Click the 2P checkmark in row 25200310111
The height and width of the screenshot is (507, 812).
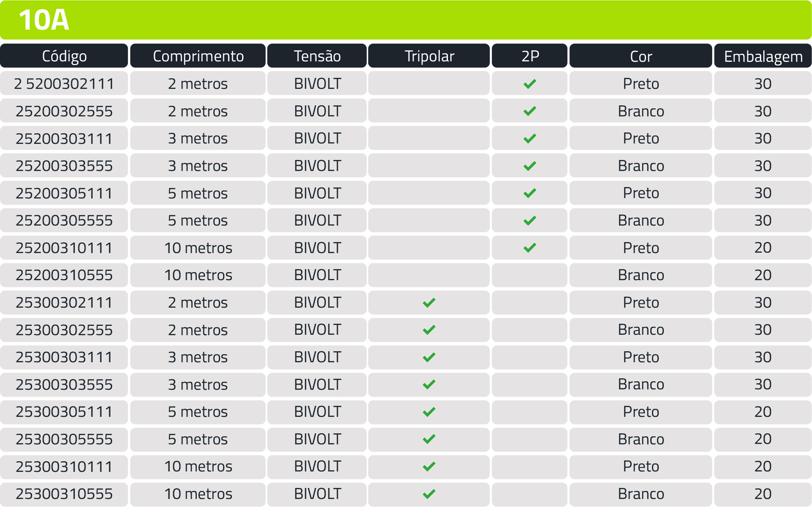click(x=530, y=248)
